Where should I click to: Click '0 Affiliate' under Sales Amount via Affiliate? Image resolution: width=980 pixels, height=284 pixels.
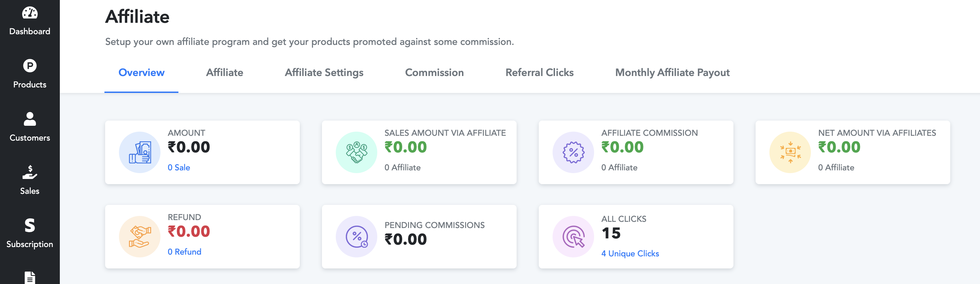(403, 168)
